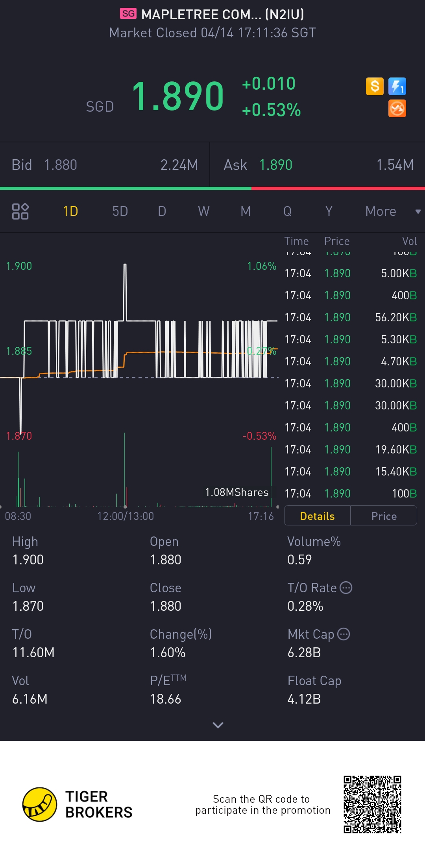Open the More timeframes dropdown
Image resolution: width=425 pixels, height=868 pixels.
pyautogui.click(x=393, y=211)
